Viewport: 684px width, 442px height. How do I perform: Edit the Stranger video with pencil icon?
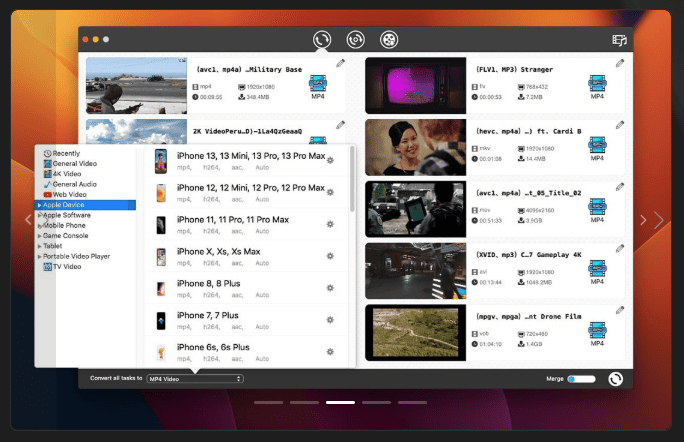click(619, 63)
